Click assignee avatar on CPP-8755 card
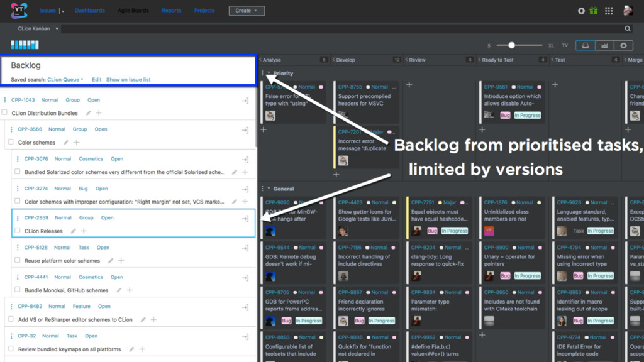 coord(343,115)
